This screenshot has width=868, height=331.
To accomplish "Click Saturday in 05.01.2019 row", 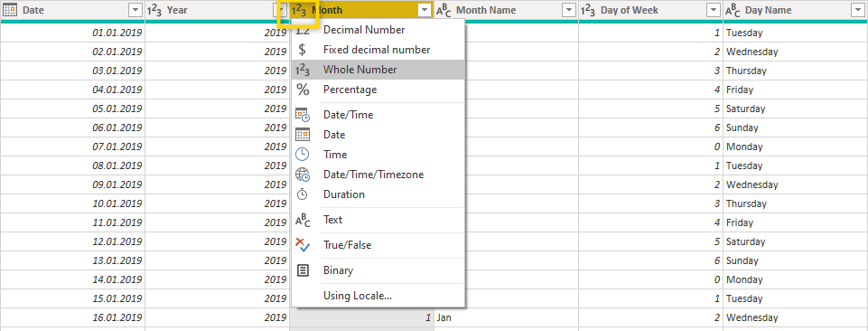I will [x=796, y=109].
